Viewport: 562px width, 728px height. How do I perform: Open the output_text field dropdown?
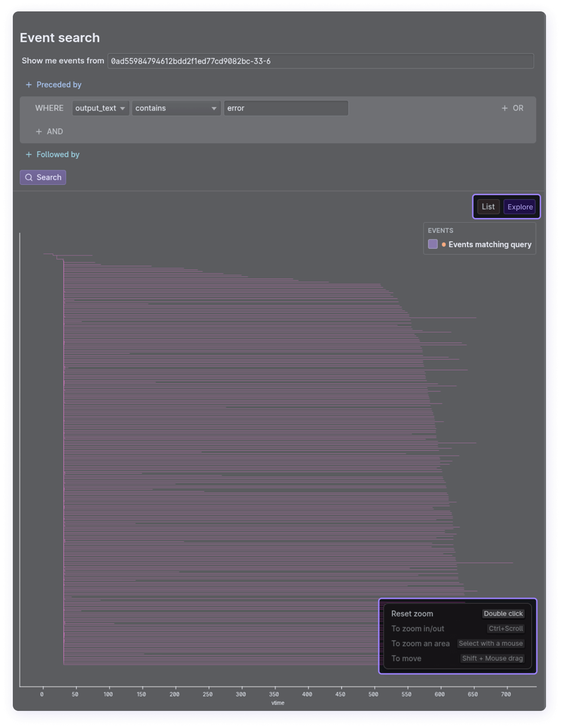point(100,108)
